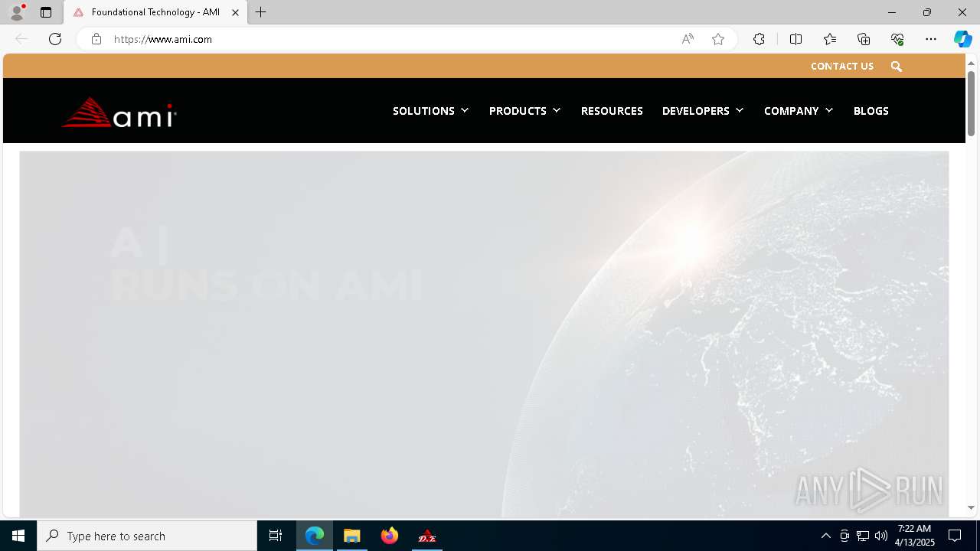The width and height of the screenshot is (980, 551).
Task: Click the taskbar search box
Action: tap(147, 536)
